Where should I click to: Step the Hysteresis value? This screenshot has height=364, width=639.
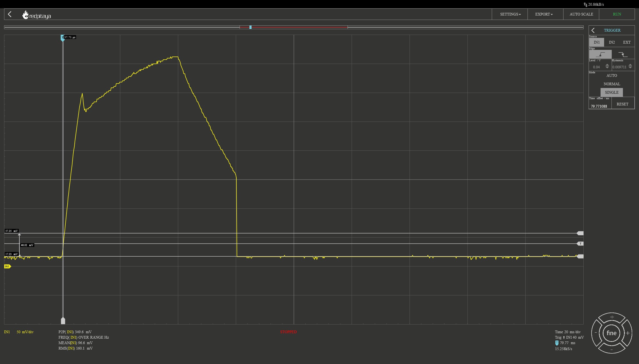point(630,66)
